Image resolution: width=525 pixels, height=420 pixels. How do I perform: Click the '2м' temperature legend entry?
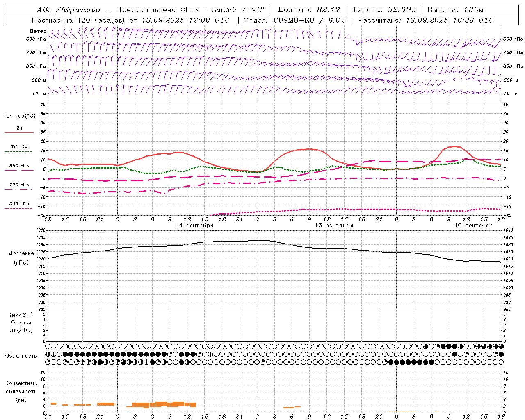click(19, 128)
